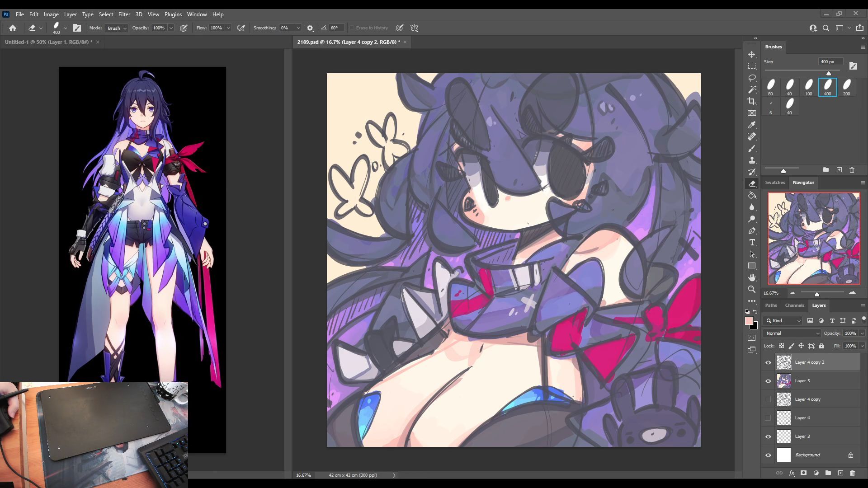Viewport: 868px width, 488px height.
Task: Open layer blend mode Normal dropdown
Action: point(792,333)
